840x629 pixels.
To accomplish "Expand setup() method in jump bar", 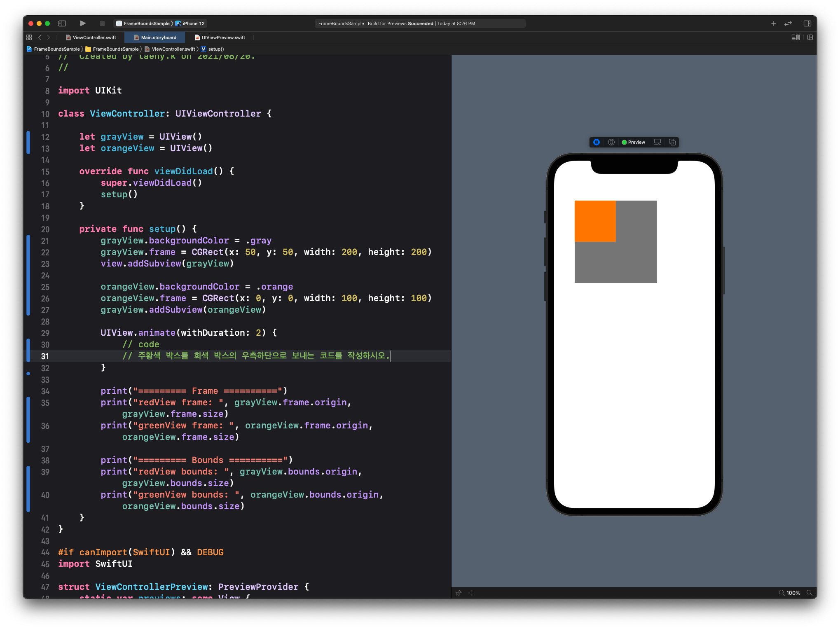I will point(215,49).
